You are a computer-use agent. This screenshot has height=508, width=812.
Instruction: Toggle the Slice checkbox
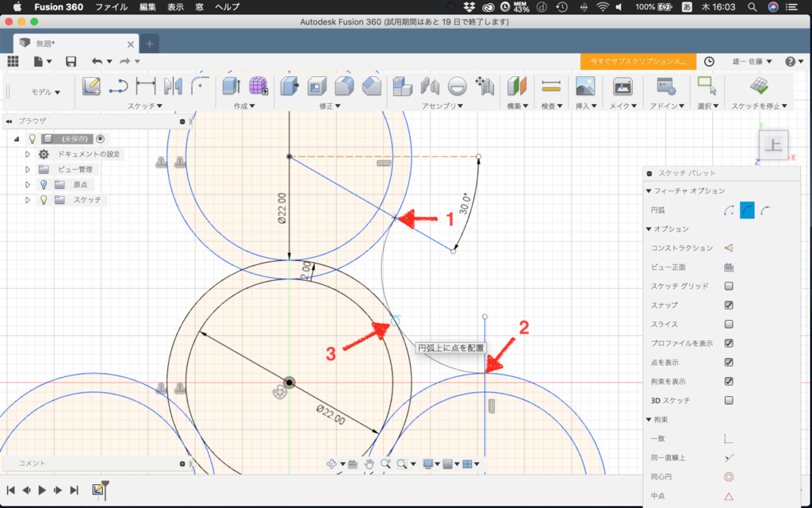[x=729, y=324]
